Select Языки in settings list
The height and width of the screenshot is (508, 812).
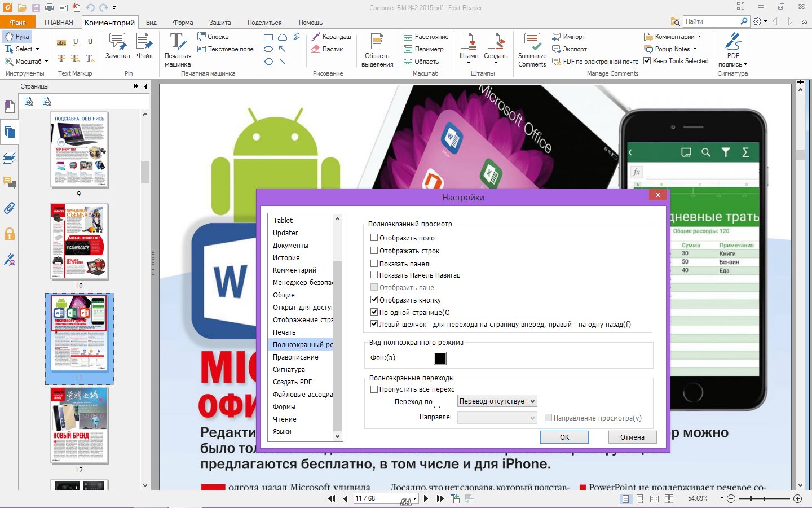[x=301, y=431]
